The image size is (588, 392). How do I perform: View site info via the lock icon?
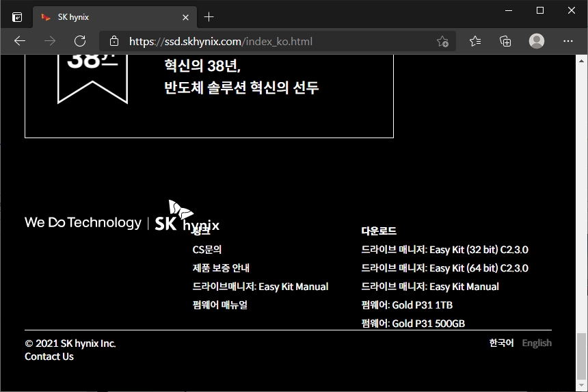(114, 41)
